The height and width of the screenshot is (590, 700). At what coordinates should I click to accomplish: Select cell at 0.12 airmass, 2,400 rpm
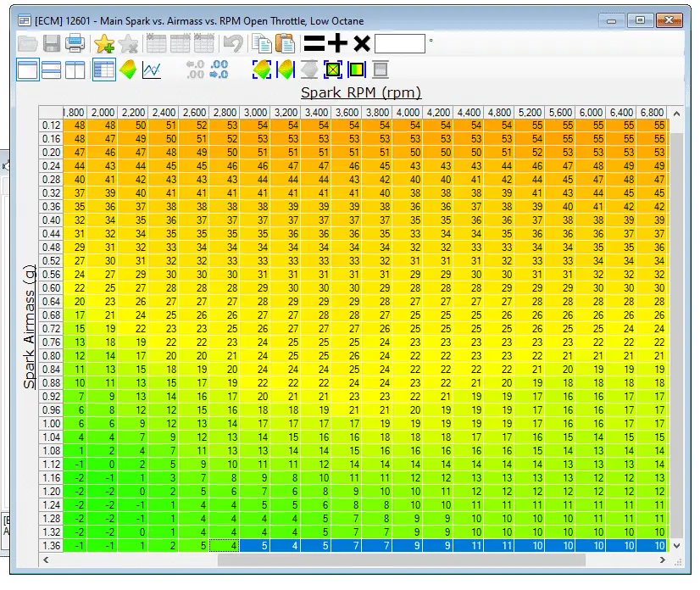164,125
